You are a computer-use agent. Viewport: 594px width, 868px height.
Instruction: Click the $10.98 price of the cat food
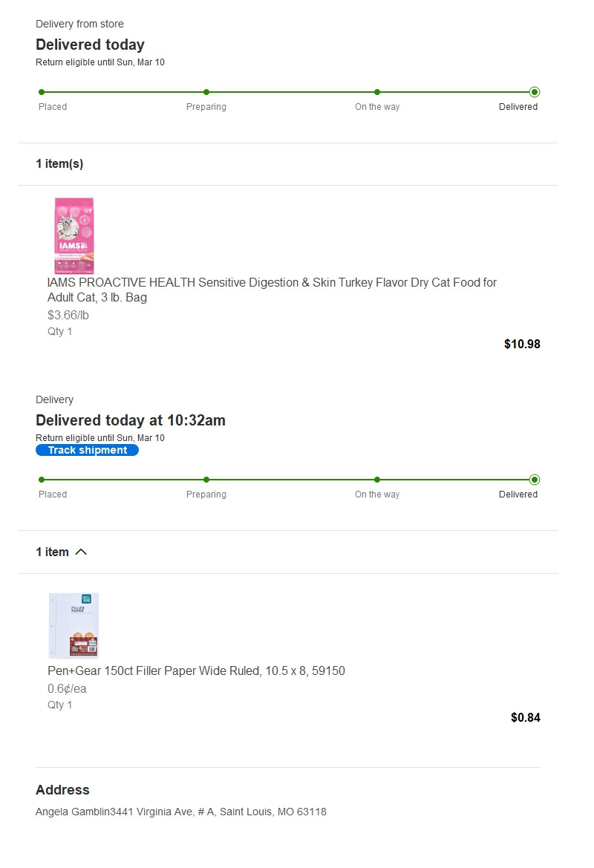pyautogui.click(x=522, y=344)
